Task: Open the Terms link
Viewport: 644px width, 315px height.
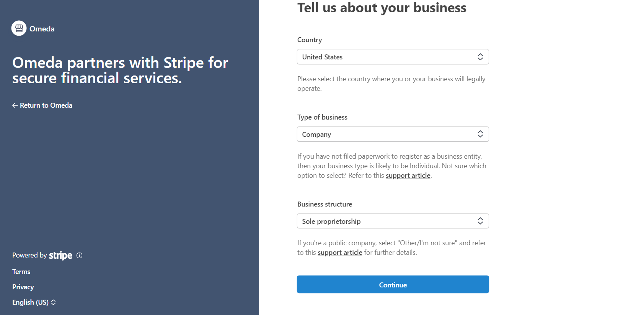Action: click(x=21, y=272)
